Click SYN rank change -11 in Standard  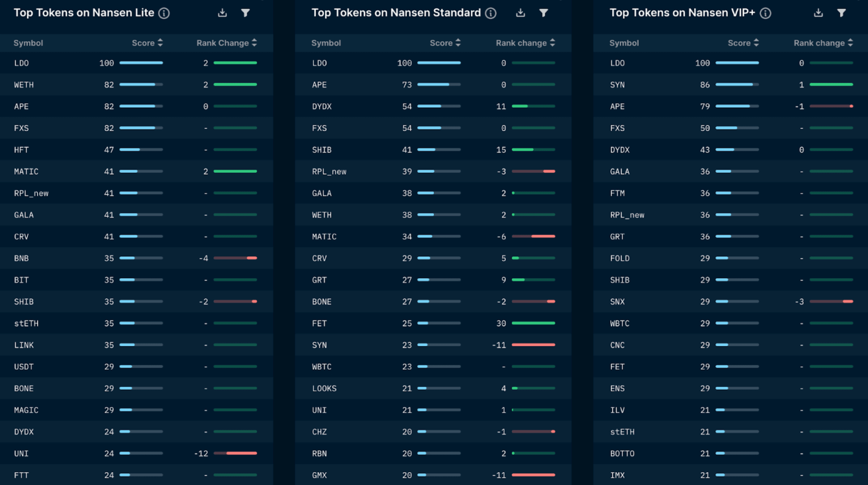click(499, 345)
